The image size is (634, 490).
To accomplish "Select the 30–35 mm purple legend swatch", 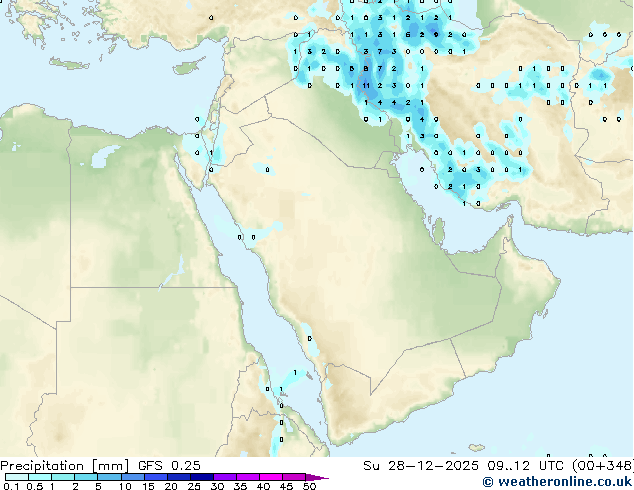I will 225,477.
